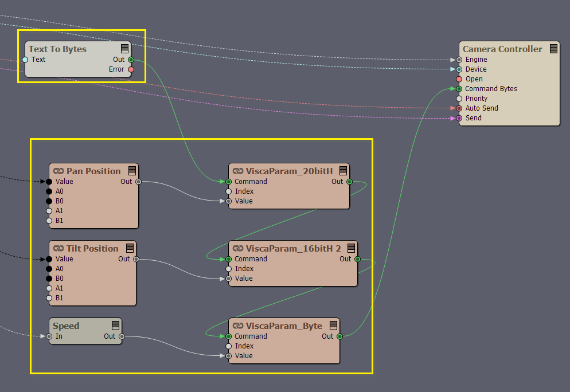This screenshot has width=570, height=392.
Task: Click the link icon on ViscaParam_16bitH 2
Action: pyautogui.click(x=238, y=249)
